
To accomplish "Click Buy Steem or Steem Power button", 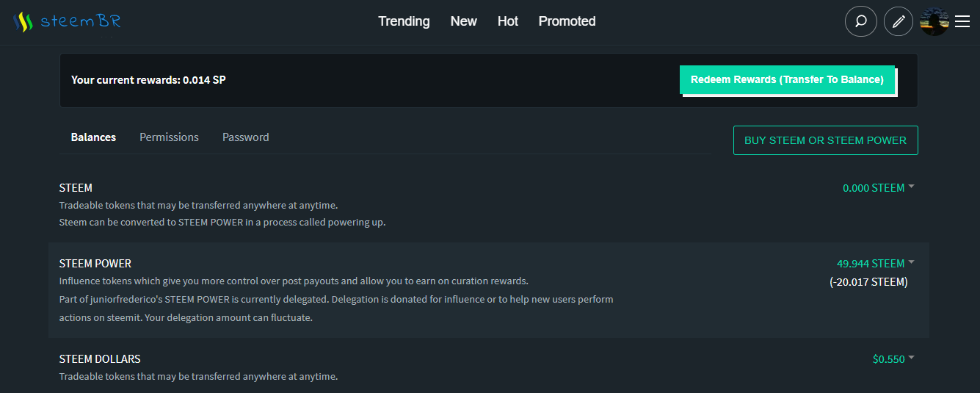I will [x=825, y=140].
